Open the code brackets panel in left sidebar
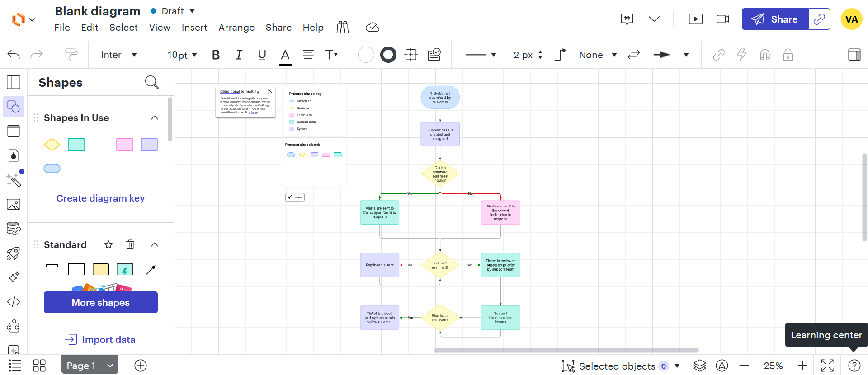The width and height of the screenshot is (868, 375). pyautogui.click(x=14, y=302)
